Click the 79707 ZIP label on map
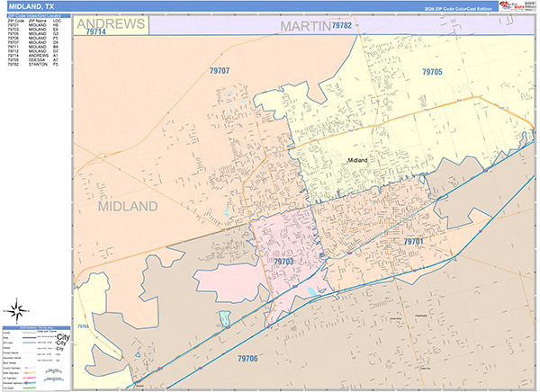 [x=220, y=71]
